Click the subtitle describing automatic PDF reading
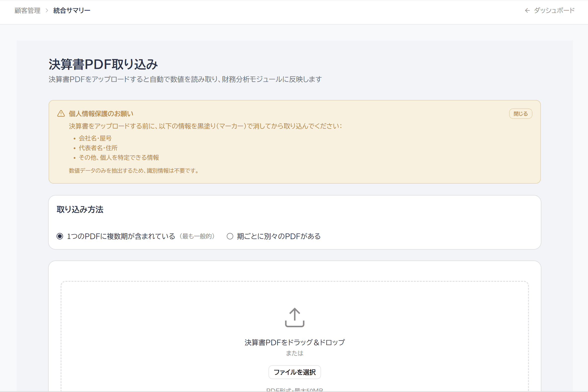588x392 pixels. click(185, 79)
